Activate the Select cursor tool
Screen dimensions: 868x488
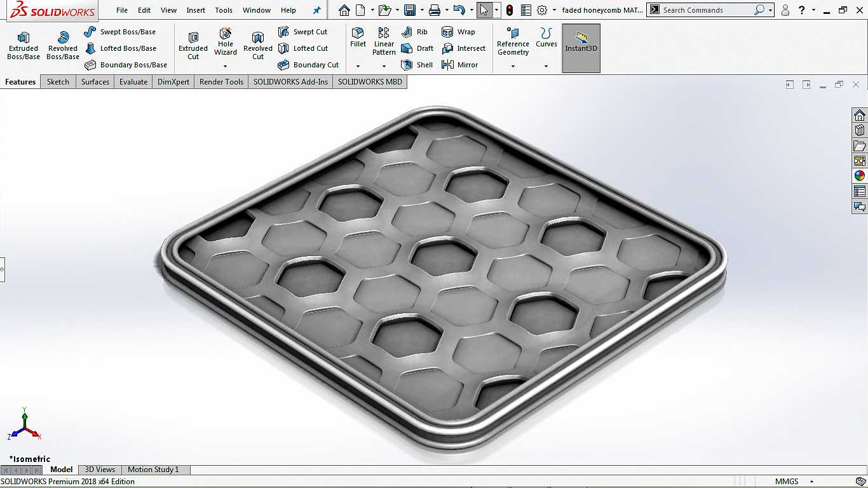point(484,10)
